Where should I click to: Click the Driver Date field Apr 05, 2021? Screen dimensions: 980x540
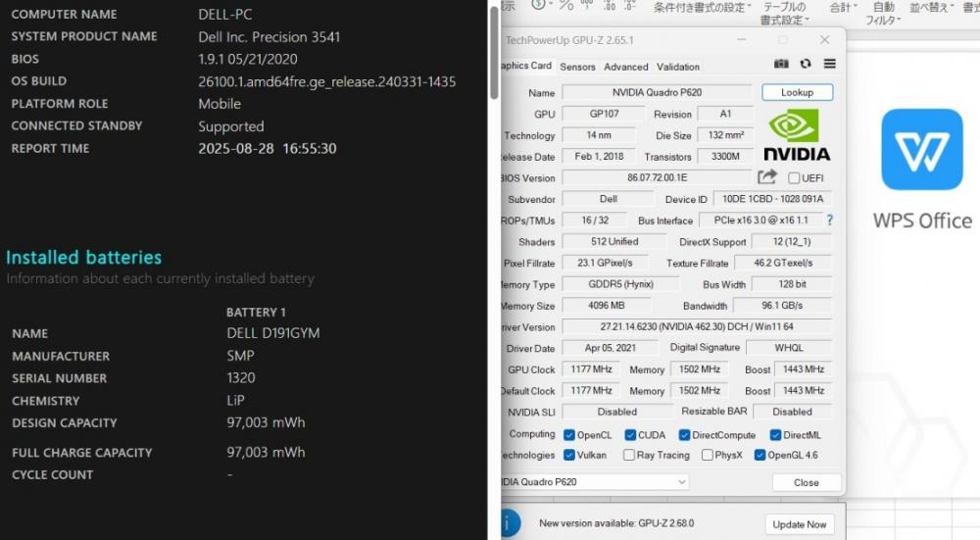tap(610, 348)
